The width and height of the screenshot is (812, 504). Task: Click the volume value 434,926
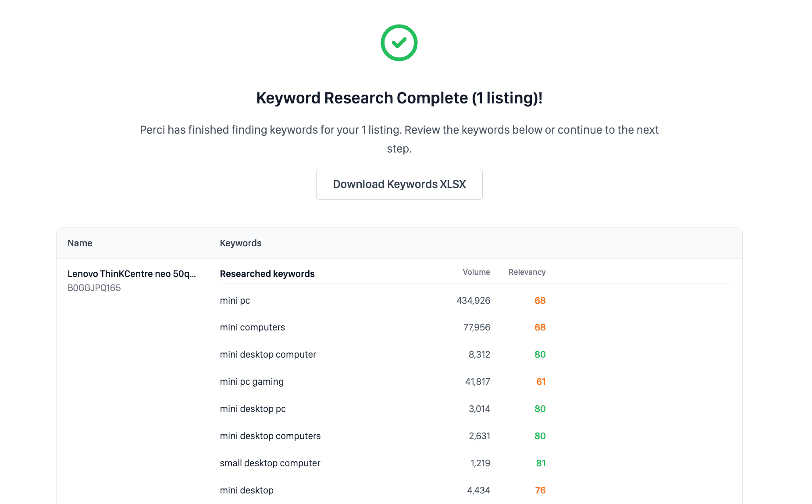click(x=473, y=301)
